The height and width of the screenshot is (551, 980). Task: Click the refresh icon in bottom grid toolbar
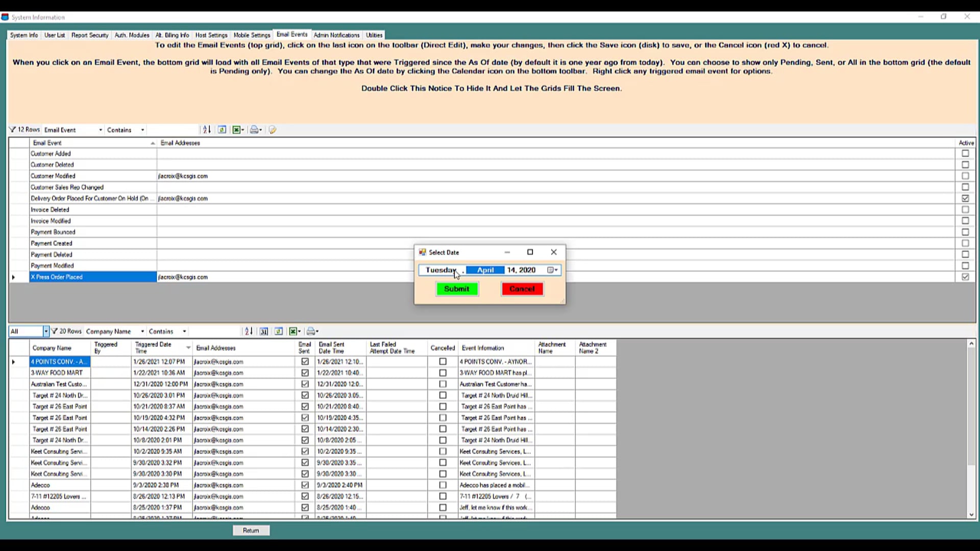click(279, 331)
